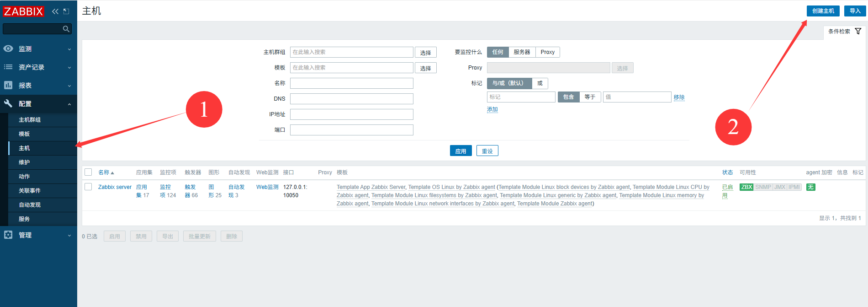Open 服务 submenu item
This screenshot has width=868, height=307.
42,219
